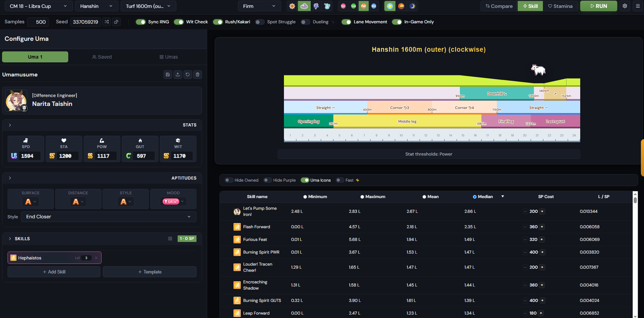This screenshot has width=644, height=318.
Task: Enable Fast mode switch
Action: click(340, 180)
